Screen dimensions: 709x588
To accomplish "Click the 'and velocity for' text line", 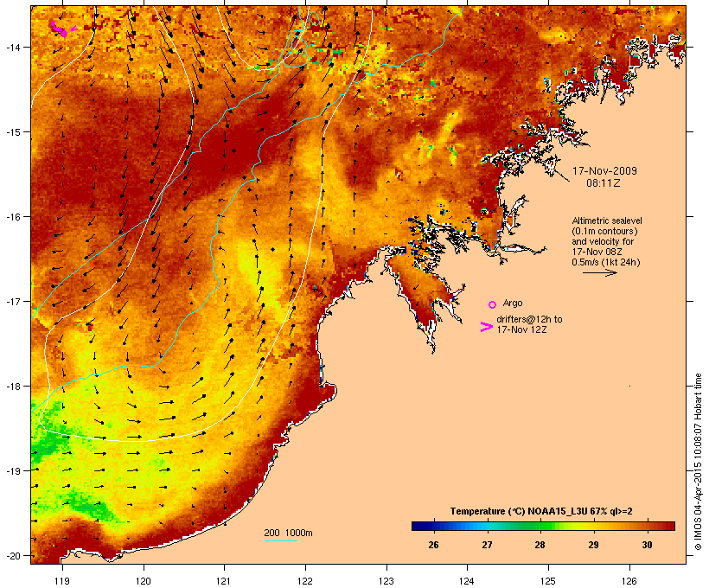I will pos(603,241).
